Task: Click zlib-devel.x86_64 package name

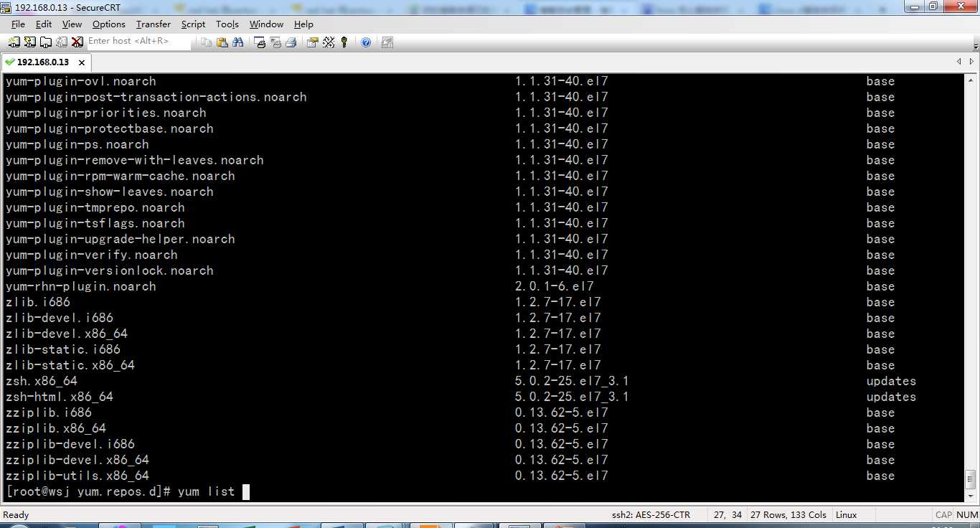Action: pyautogui.click(x=67, y=334)
